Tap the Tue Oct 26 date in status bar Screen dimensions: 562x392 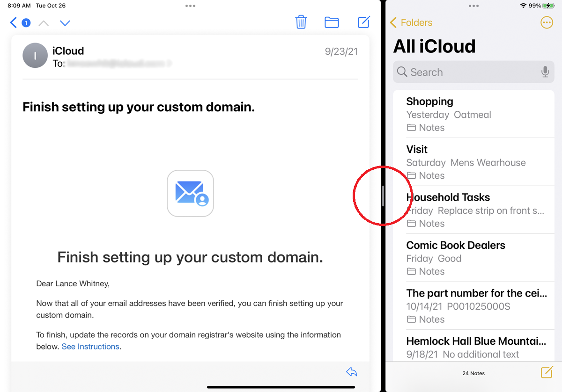[52, 6]
